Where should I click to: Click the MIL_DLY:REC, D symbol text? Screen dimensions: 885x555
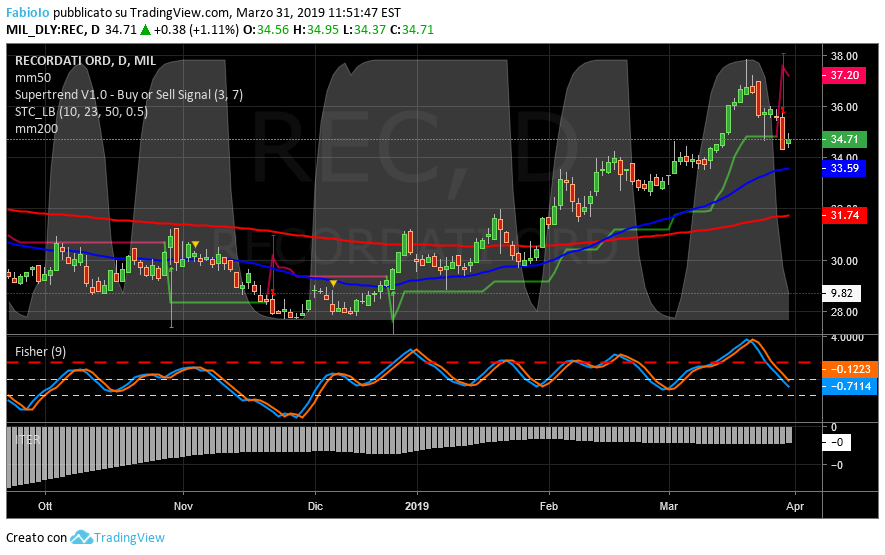pos(52,29)
